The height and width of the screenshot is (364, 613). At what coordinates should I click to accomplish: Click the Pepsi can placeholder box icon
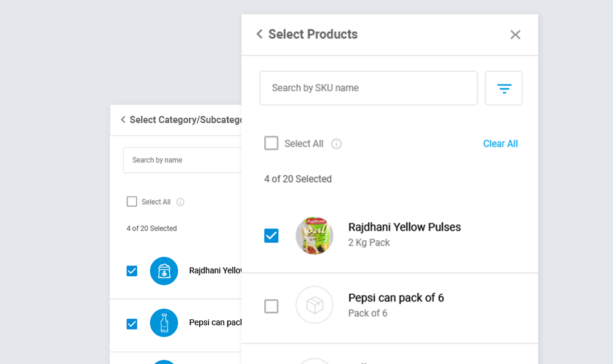[314, 305]
